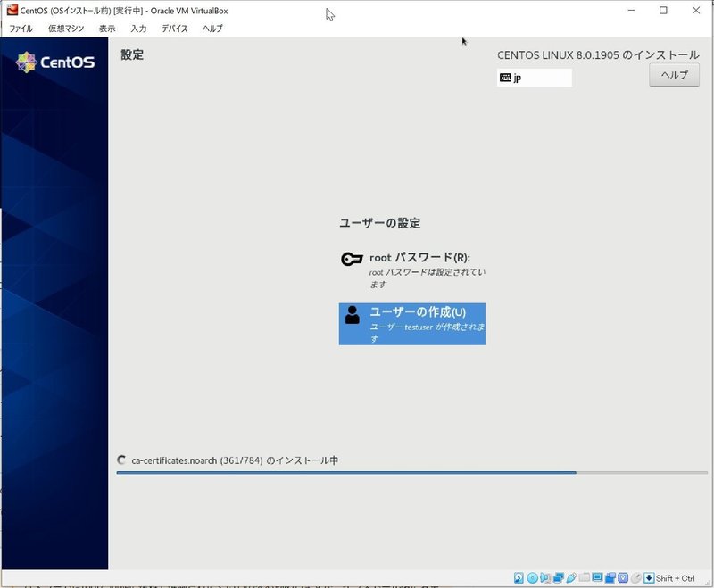Click the ca-certificates.noarch install status text
This screenshot has width=714, height=588.
coord(235,460)
